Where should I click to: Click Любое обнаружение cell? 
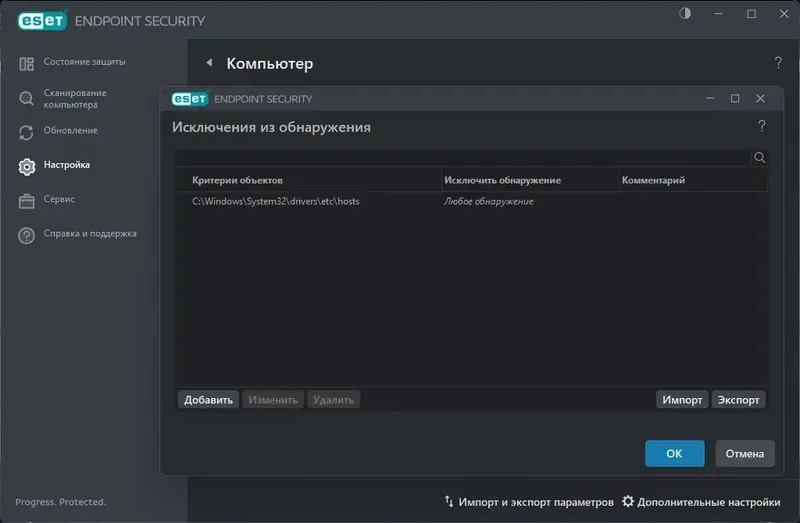coord(489,202)
